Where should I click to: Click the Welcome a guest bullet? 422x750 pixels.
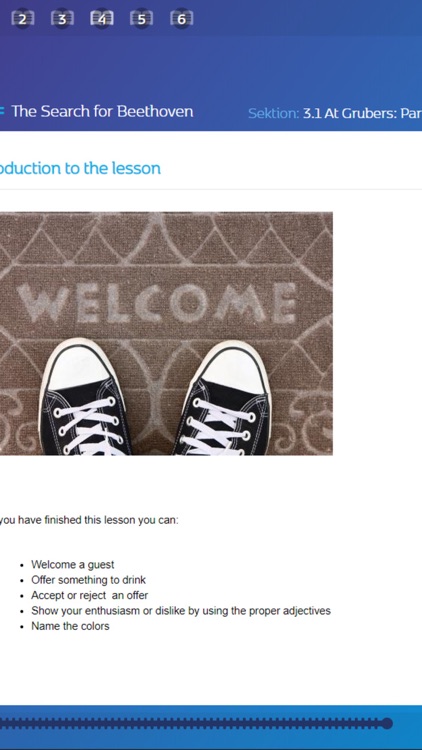[x=73, y=564]
